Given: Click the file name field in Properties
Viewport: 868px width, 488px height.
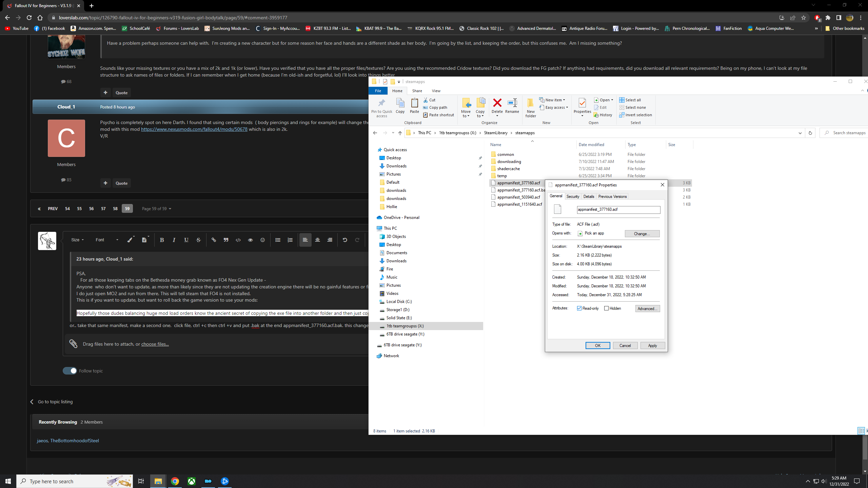Looking at the screenshot, I should point(618,210).
